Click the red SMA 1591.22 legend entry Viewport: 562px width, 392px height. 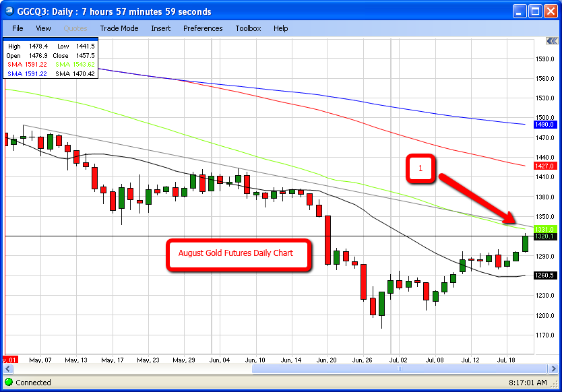coord(27,65)
